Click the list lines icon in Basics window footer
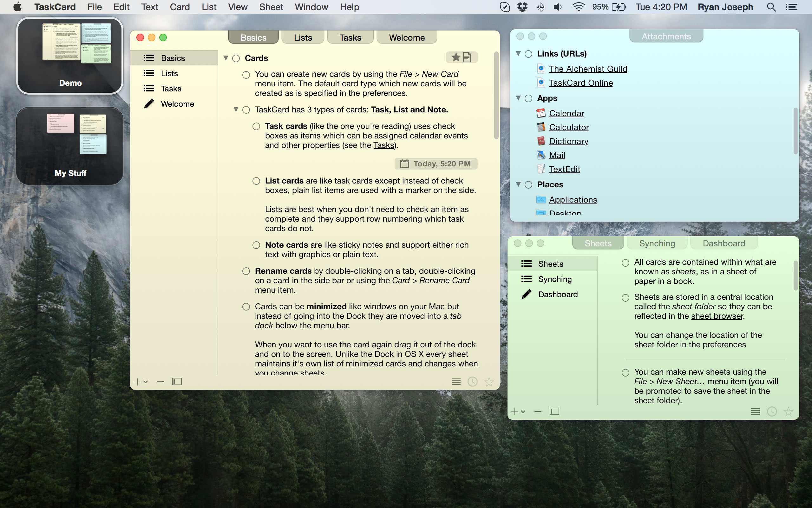Viewport: 812px width, 508px height. pos(456,382)
